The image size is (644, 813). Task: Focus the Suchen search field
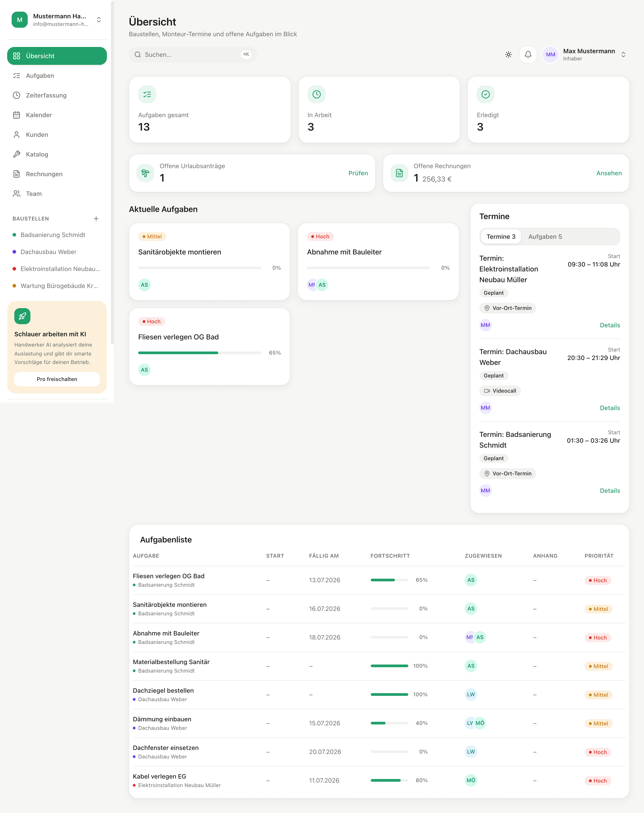[x=193, y=55]
